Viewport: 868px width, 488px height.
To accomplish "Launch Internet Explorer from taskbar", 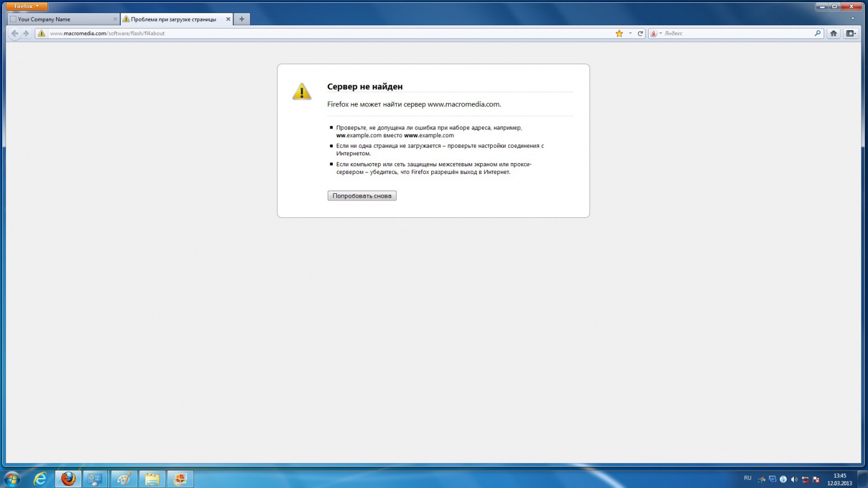I will 40,479.
